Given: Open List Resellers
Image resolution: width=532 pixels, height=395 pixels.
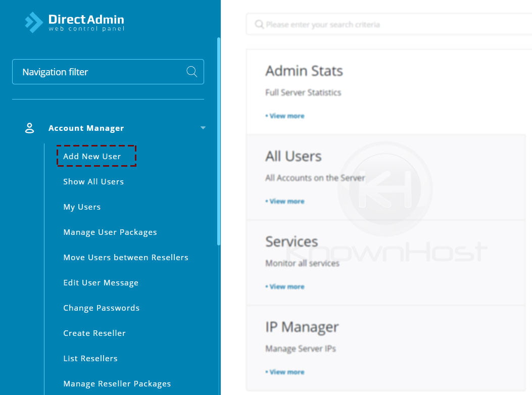Looking at the screenshot, I should (x=90, y=358).
